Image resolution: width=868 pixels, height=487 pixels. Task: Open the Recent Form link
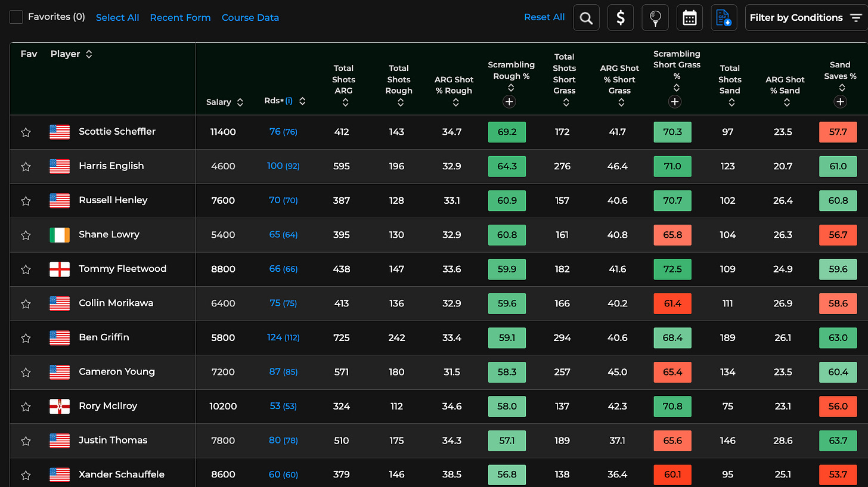(x=180, y=18)
